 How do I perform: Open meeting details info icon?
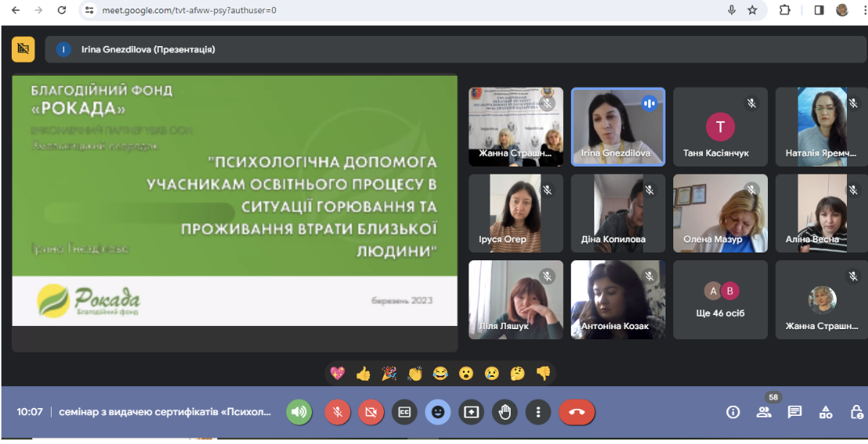pos(733,412)
